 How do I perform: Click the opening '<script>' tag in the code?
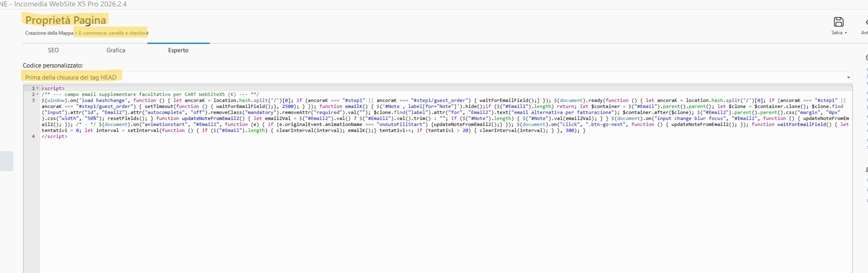(53, 88)
